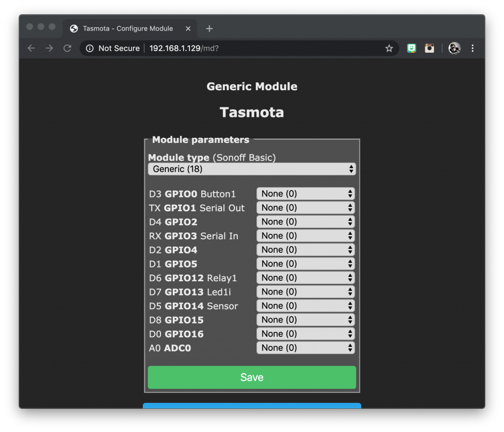Click the D1 GPIO5 label
Viewport: 504px width, 432px height.
[173, 264]
